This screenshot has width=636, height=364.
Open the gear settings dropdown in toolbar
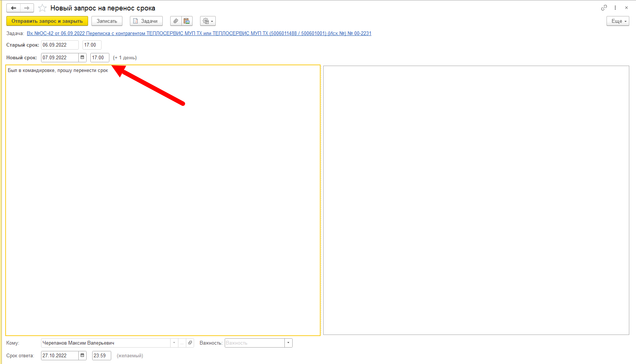pyautogui.click(x=208, y=21)
